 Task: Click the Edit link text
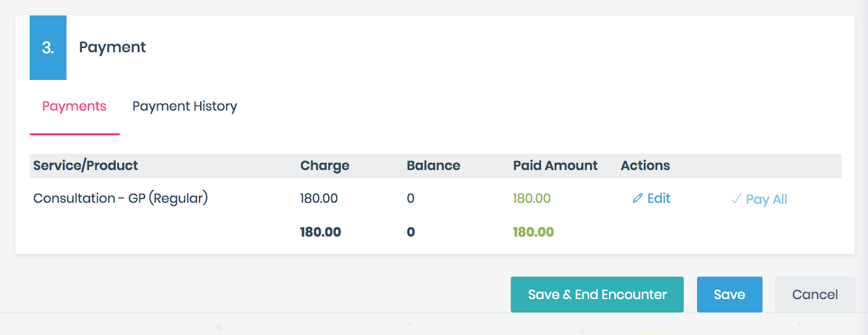point(659,199)
